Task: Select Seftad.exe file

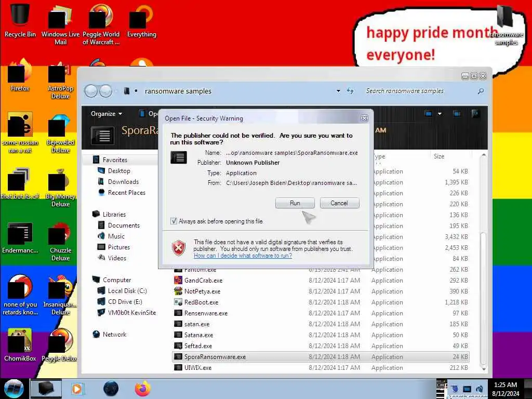Action: (x=198, y=345)
